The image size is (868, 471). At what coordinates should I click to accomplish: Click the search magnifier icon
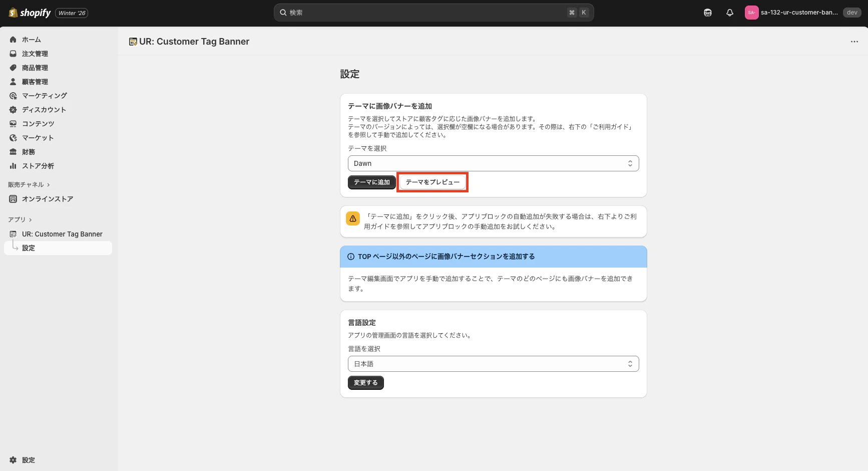pyautogui.click(x=283, y=13)
